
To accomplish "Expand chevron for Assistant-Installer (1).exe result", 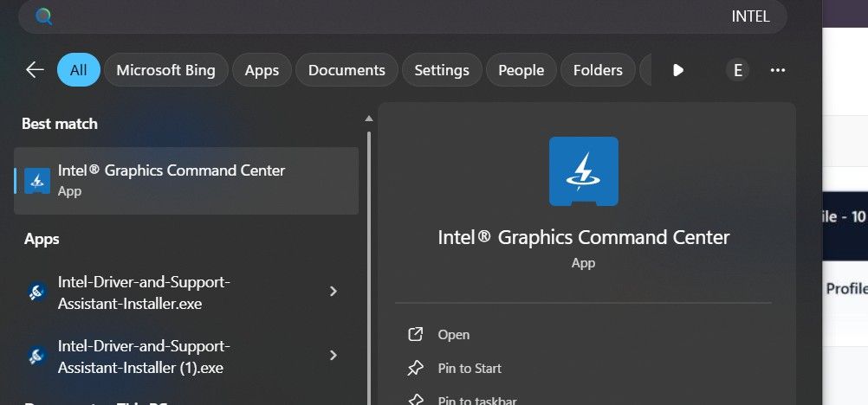I will 334,355.
